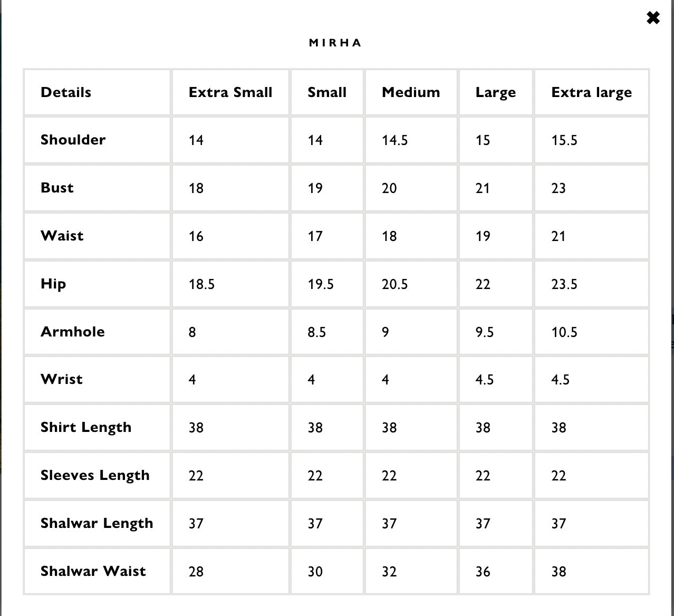Click the Hip row label
674x616 pixels.
[x=53, y=284]
